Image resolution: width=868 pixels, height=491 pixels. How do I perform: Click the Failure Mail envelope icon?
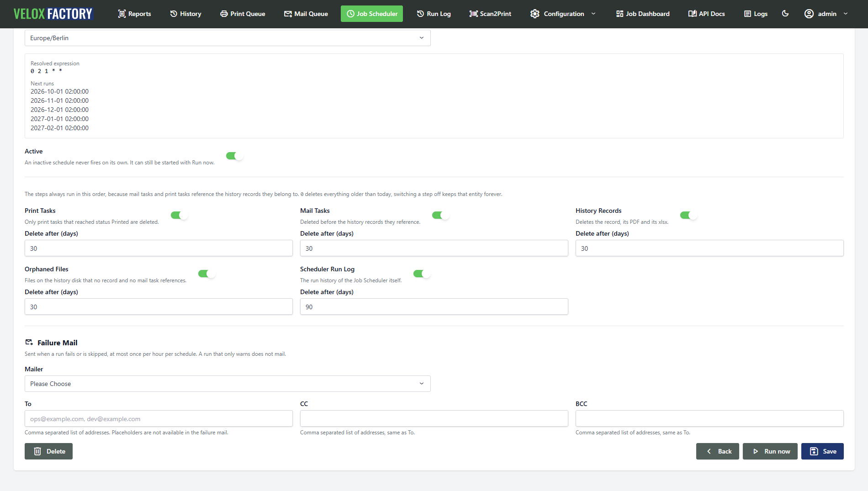pyautogui.click(x=29, y=343)
